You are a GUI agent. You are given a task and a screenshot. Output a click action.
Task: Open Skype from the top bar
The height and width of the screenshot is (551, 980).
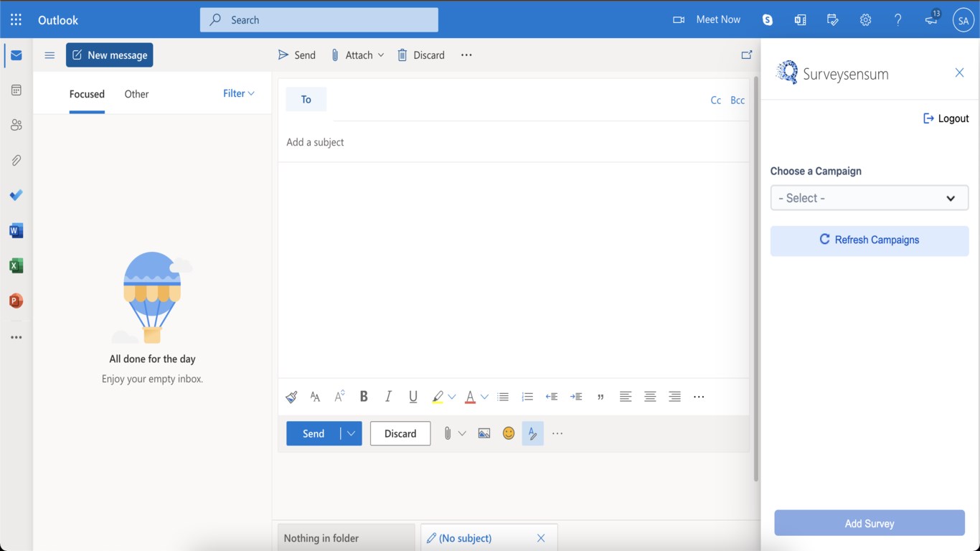pyautogui.click(x=768, y=20)
